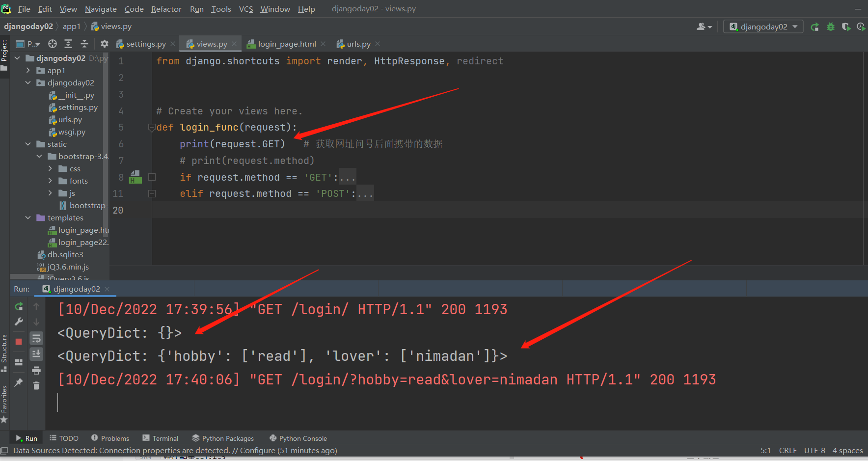Image resolution: width=868 pixels, height=461 pixels.
Task: Open the TODO tool window
Action: 64,438
